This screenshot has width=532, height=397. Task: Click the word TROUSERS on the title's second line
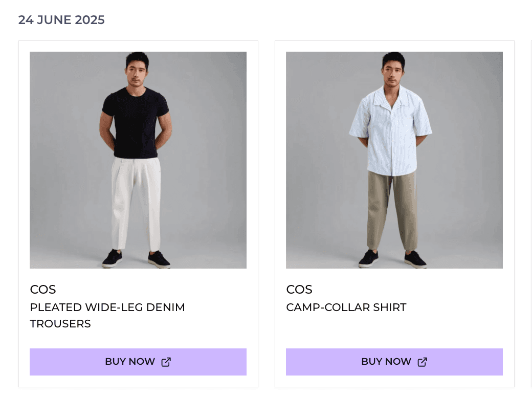[x=60, y=324]
